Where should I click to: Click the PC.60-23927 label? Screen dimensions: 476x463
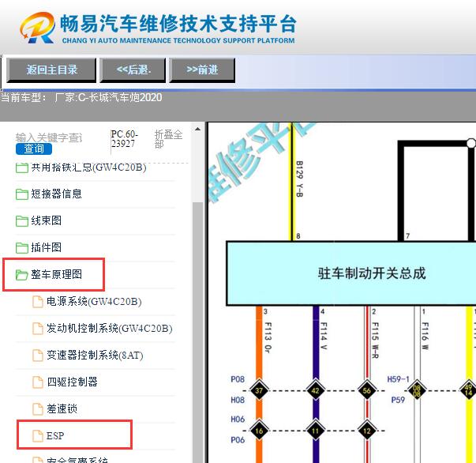pos(125,138)
